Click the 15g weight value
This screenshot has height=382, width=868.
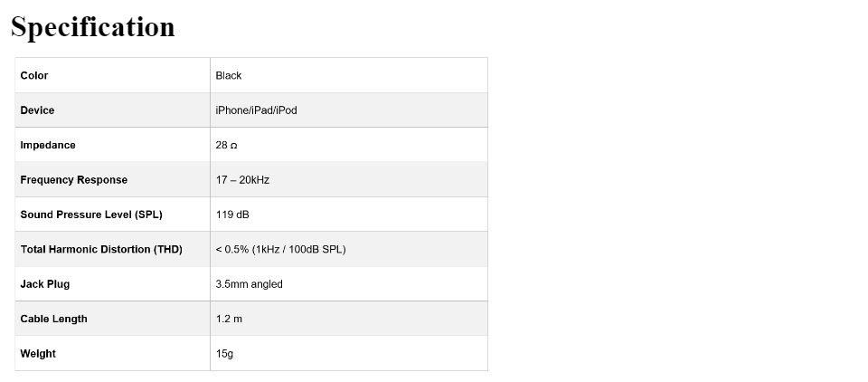(x=224, y=354)
